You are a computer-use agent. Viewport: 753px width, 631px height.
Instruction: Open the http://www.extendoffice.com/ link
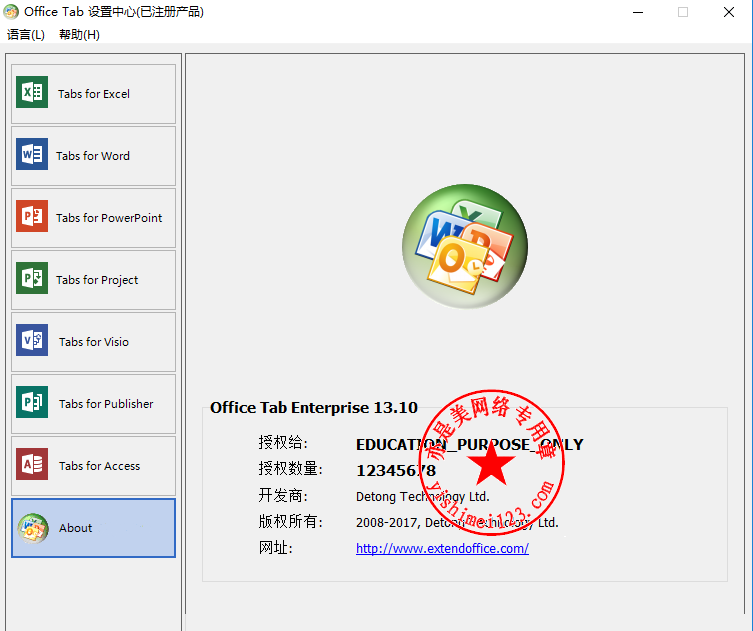(442, 548)
